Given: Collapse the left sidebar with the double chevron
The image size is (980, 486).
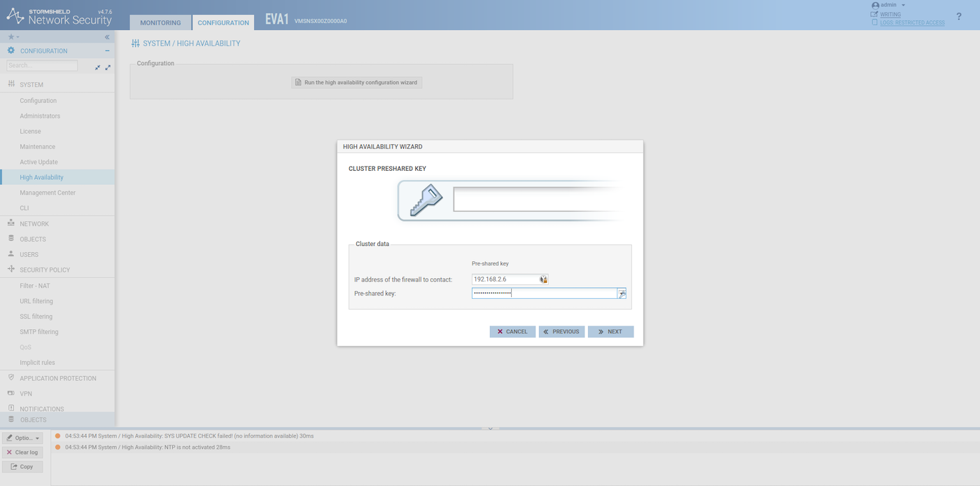Looking at the screenshot, I should tap(107, 37).
